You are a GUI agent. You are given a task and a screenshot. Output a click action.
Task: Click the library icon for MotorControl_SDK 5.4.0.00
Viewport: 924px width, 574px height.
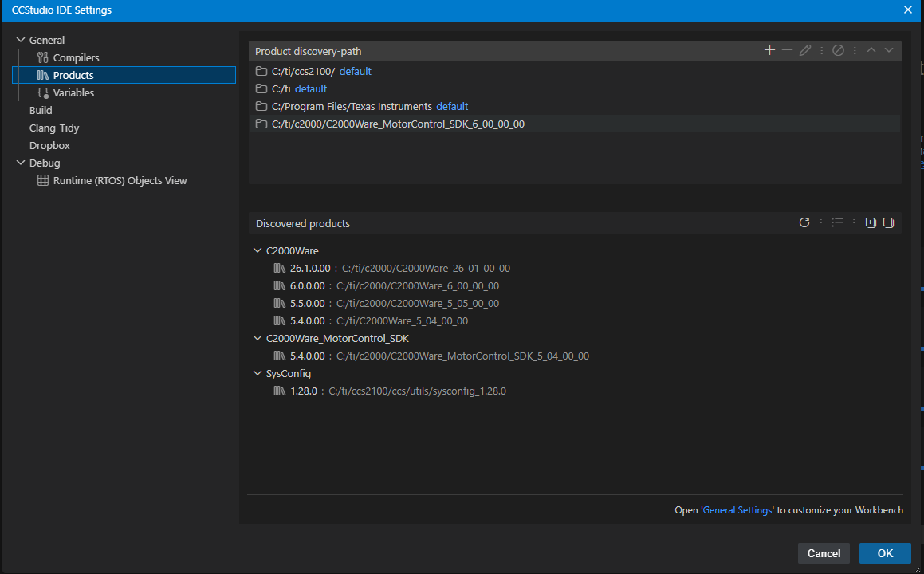(279, 356)
